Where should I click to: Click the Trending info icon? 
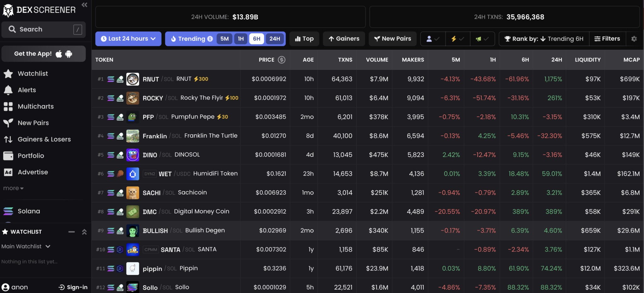tap(210, 39)
